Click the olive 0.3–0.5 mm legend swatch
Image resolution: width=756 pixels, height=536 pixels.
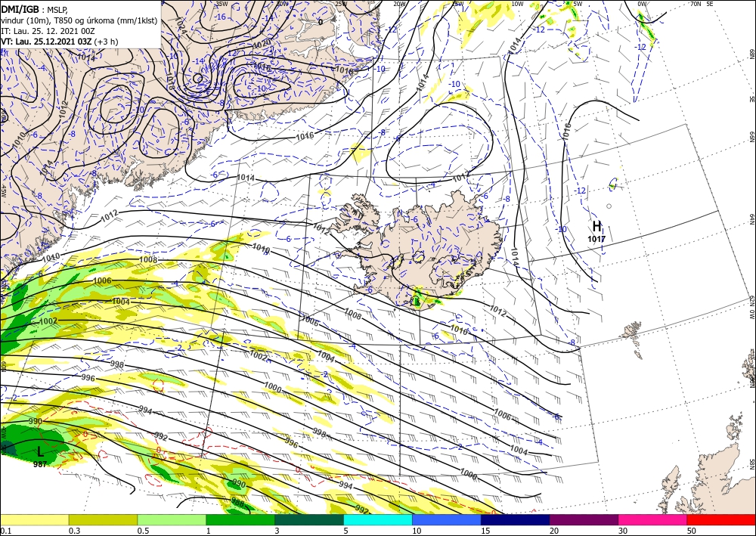tap(103, 519)
